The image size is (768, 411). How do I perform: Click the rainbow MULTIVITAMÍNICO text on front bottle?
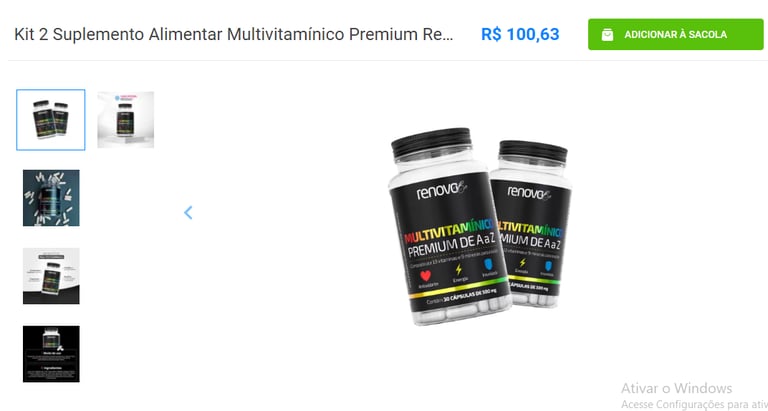click(449, 234)
